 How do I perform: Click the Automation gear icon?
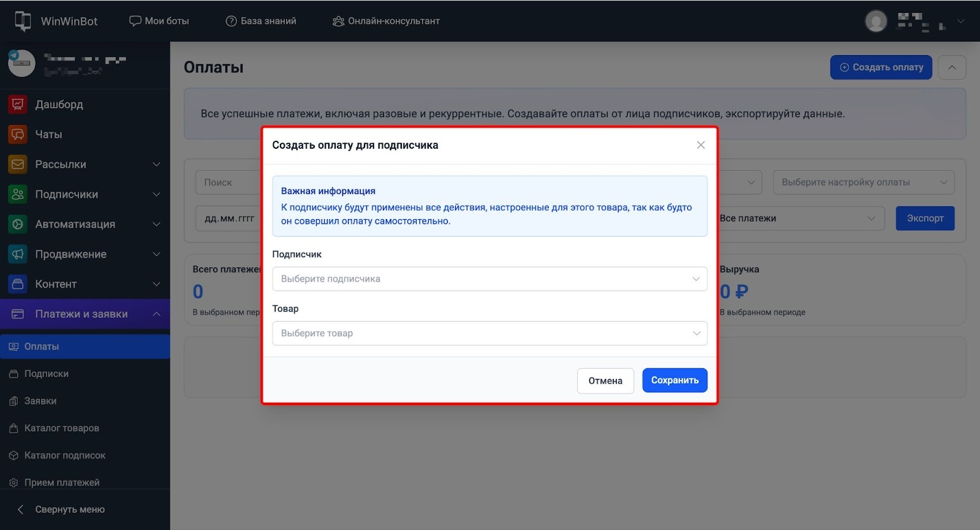pyautogui.click(x=18, y=225)
